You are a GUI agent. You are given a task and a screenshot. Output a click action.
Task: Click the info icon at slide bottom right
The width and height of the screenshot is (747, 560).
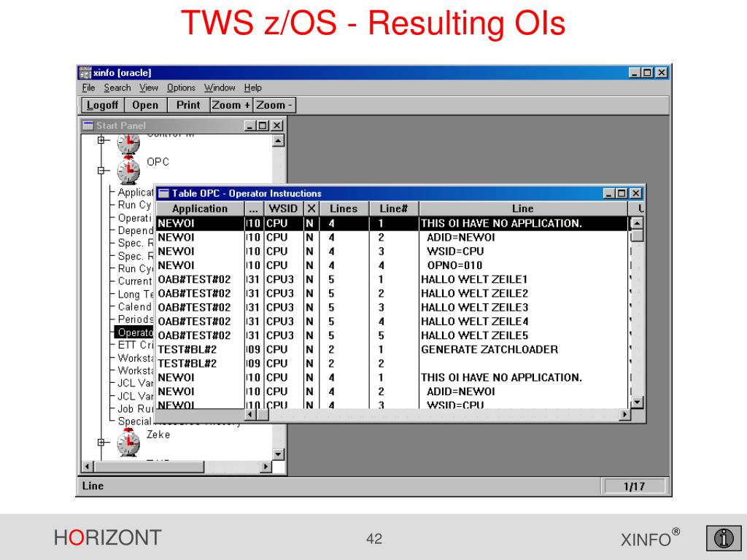[x=724, y=538]
